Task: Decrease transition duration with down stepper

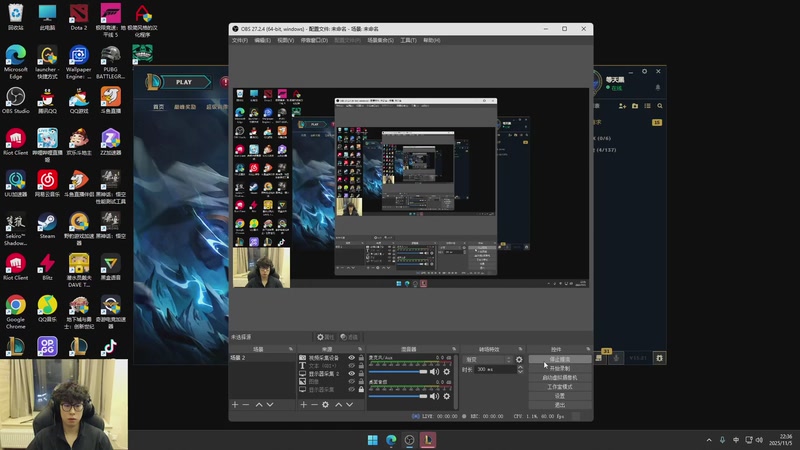Action: 520,371
